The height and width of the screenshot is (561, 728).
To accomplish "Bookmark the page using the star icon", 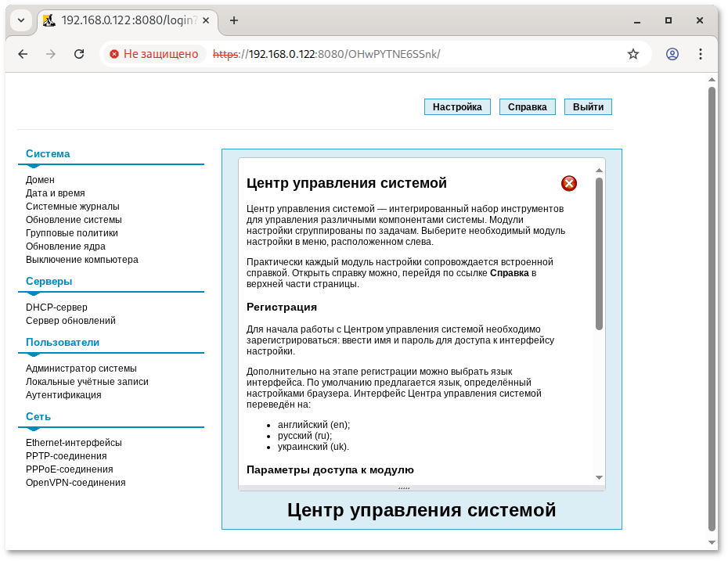I will click(632, 54).
